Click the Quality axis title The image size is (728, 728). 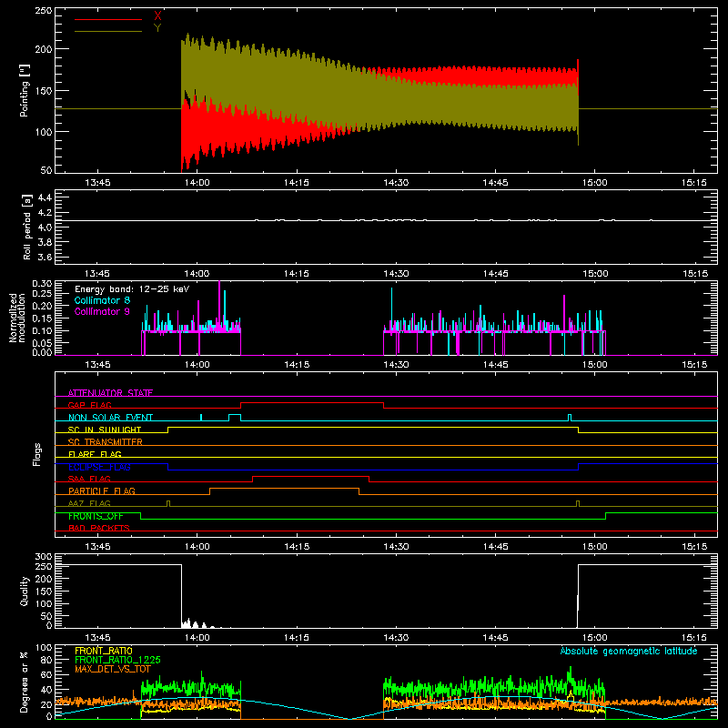[25, 591]
